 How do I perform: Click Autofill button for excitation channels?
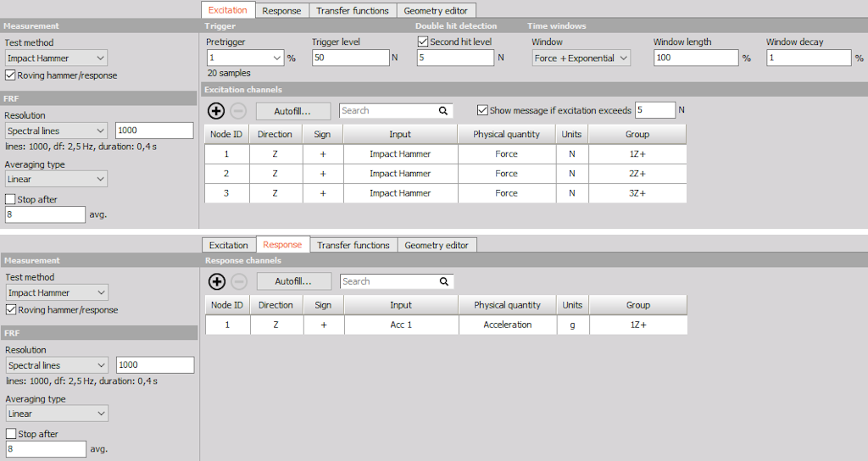click(x=292, y=111)
